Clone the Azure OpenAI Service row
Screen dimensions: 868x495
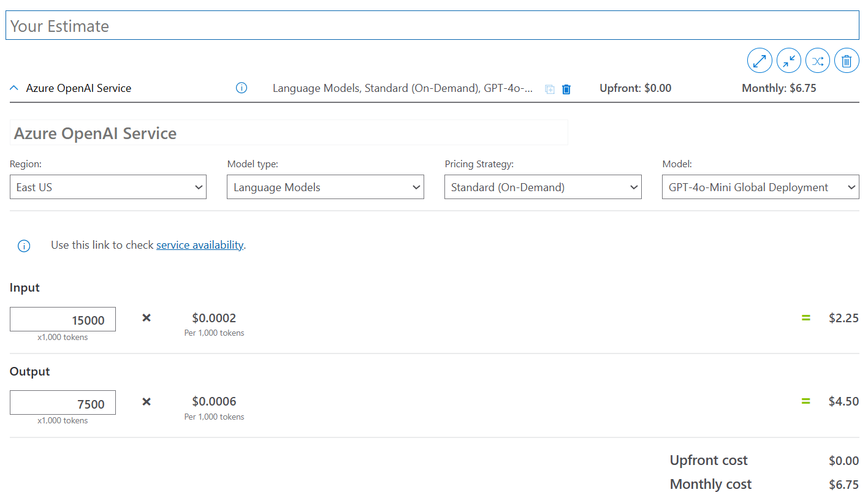pyautogui.click(x=550, y=89)
